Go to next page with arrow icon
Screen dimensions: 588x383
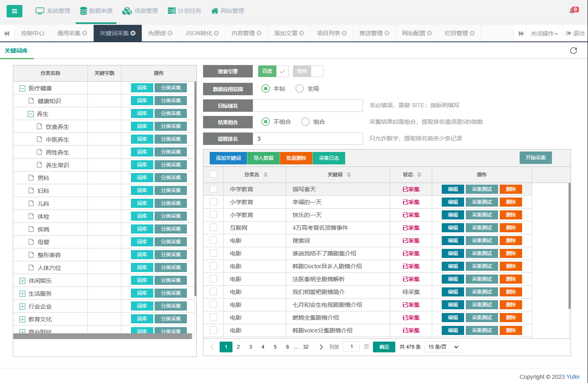coord(321,347)
